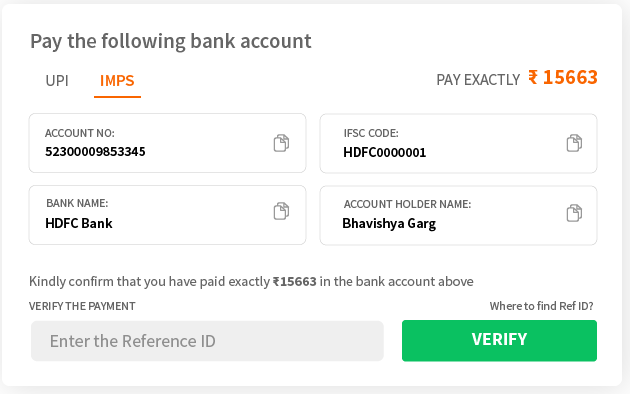The height and width of the screenshot is (394, 630).
Task: Select the IMPS payment tab
Action: (x=117, y=81)
